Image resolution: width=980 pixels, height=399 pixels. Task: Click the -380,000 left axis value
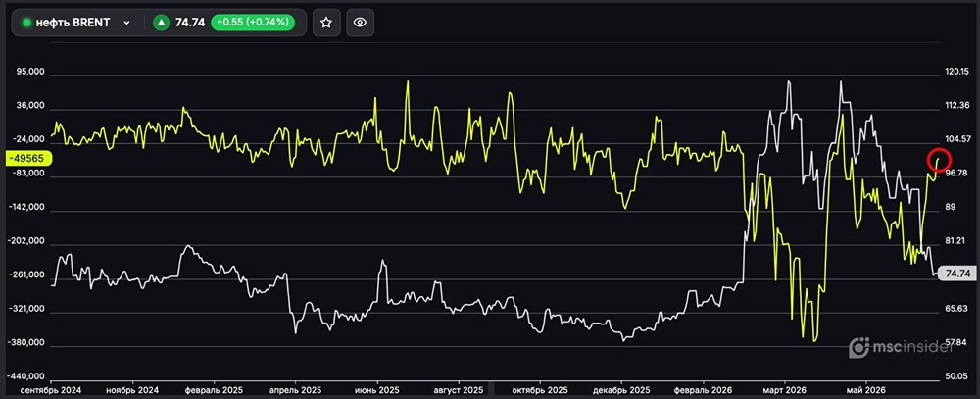click(28, 343)
